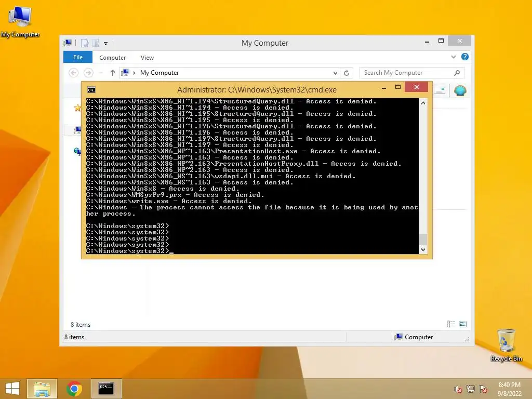Click the cmd scrollbar thumb
The image size is (532, 399).
coord(423,239)
